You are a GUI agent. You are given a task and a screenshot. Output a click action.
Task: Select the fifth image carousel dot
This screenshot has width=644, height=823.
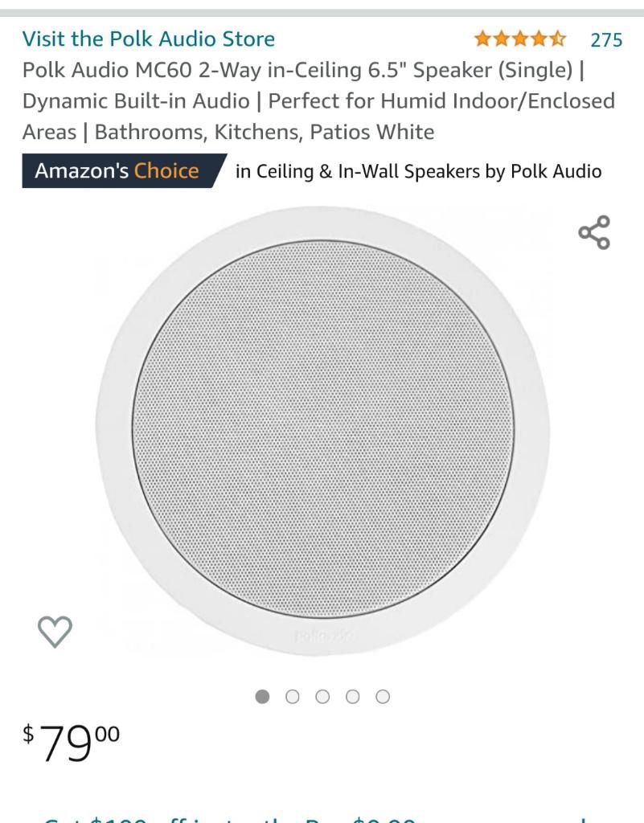point(384,697)
